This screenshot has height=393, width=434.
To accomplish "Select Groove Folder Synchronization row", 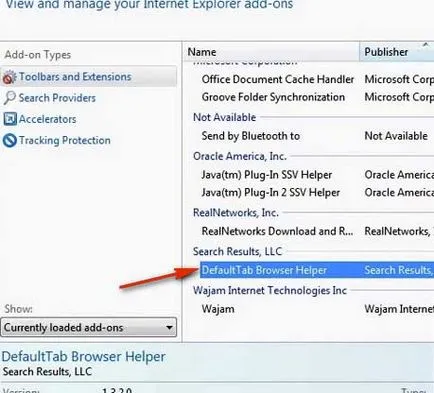I will pos(317,97).
